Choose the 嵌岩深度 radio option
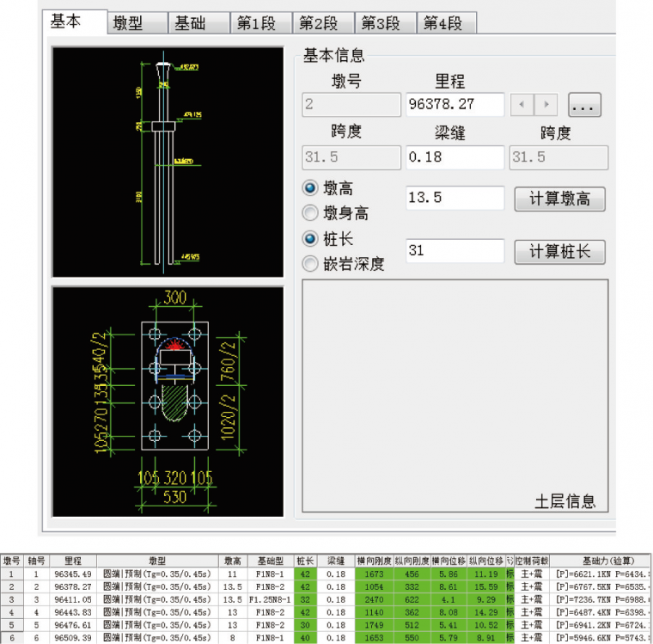Screen dimensions: 653x644 pos(310,264)
